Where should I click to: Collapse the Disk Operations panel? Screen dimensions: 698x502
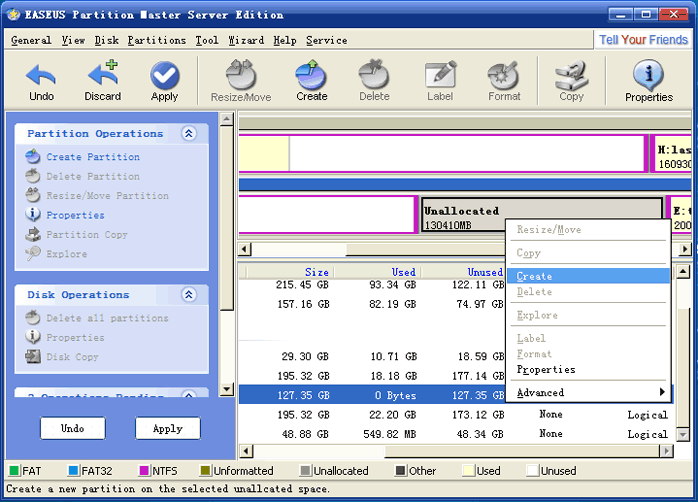click(x=189, y=295)
